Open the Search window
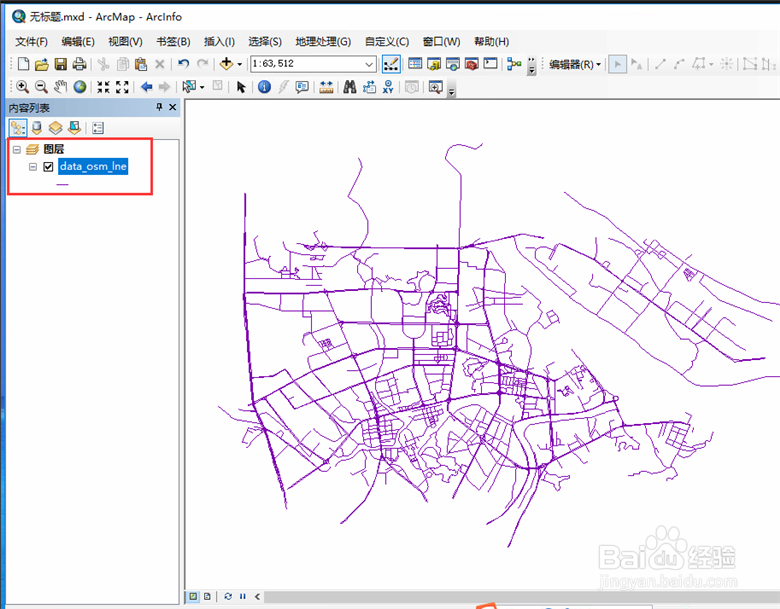This screenshot has height=609, width=780. [453, 64]
